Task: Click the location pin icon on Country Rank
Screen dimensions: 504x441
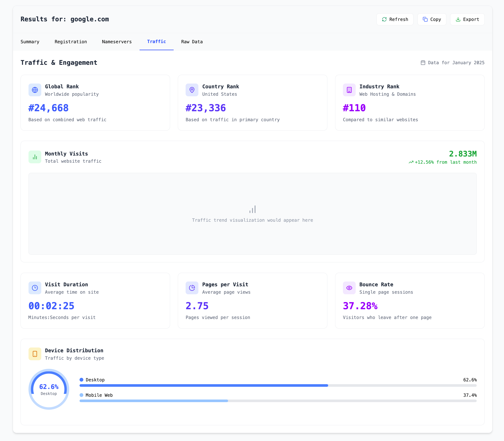Action: tap(192, 90)
